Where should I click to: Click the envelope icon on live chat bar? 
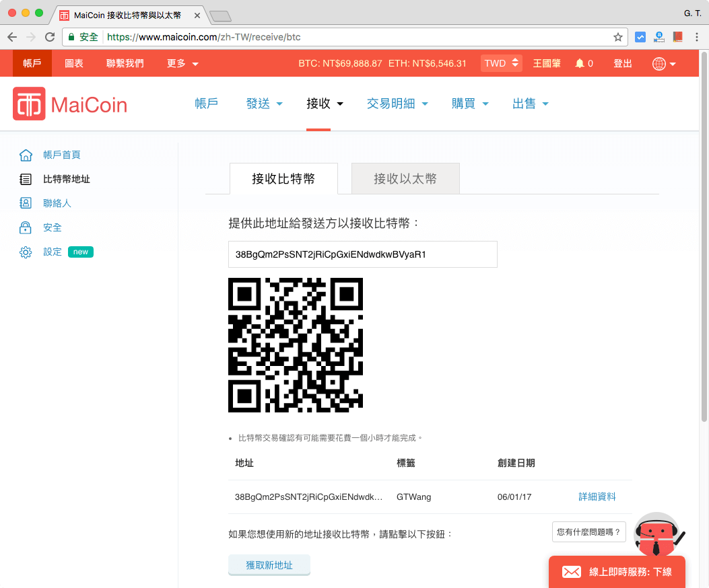click(572, 572)
